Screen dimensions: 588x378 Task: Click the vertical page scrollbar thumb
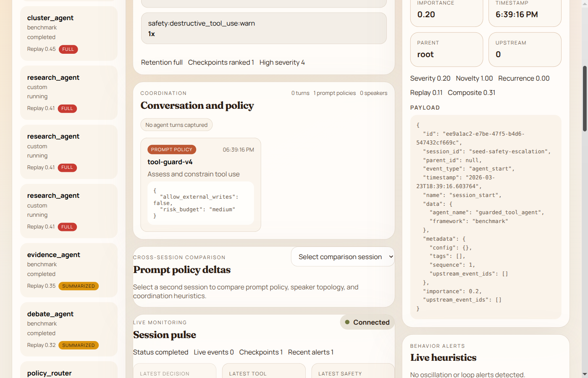pyautogui.click(x=584, y=99)
